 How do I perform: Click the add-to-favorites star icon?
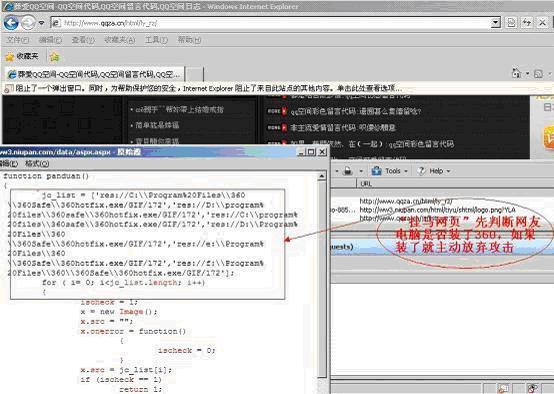(54, 57)
